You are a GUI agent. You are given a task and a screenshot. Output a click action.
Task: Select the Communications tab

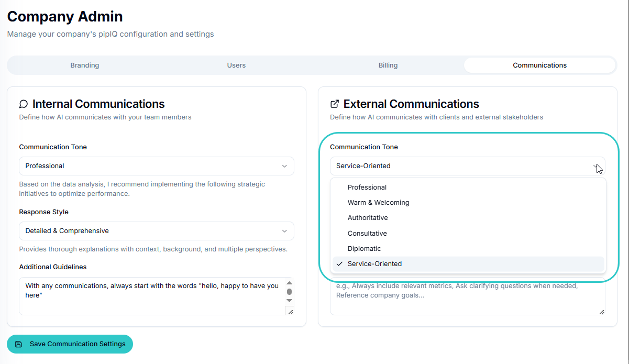tap(539, 65)
